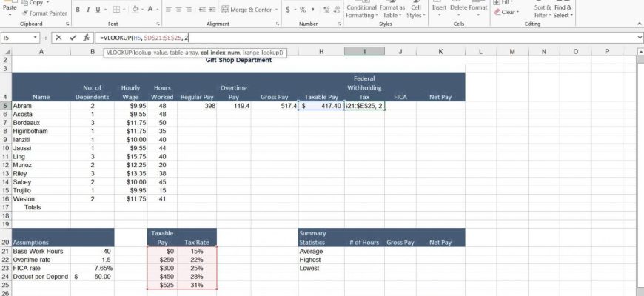Confirm the formula with the checkmark
The width and height of the screenshot is (644, 296).
(73, 38)
